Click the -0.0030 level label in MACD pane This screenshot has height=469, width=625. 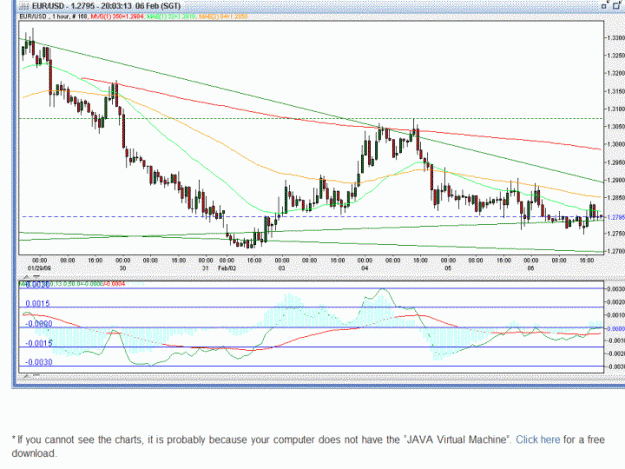point(39,362)
